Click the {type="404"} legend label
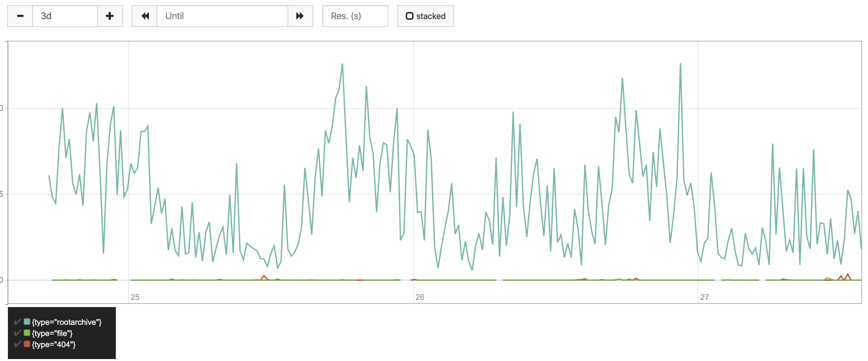 [54, 345]
